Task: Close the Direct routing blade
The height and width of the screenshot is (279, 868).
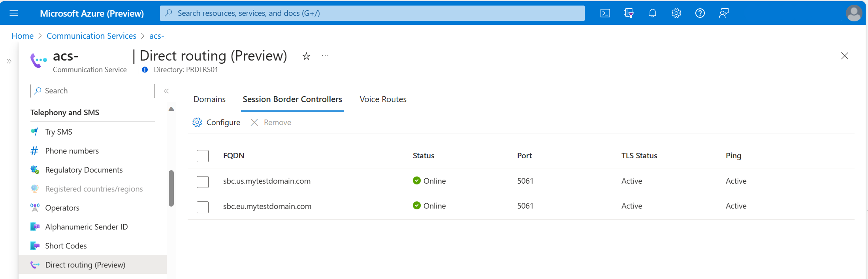Action: [845, 56]
